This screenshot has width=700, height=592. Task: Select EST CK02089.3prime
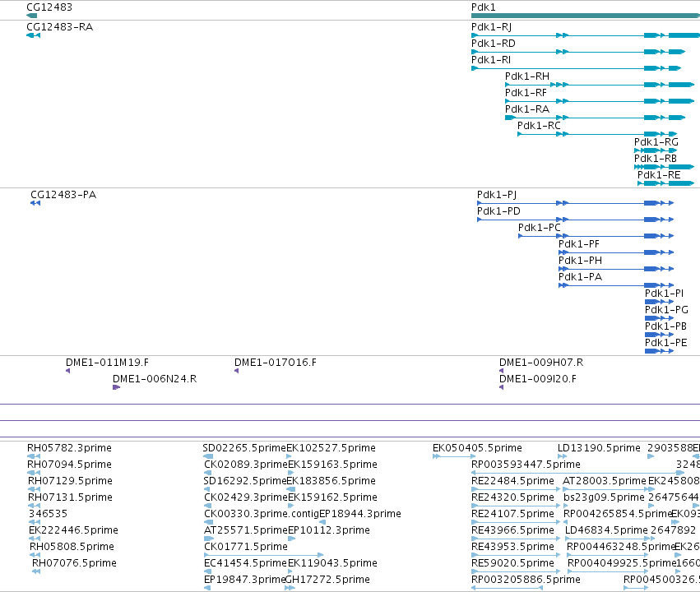point(246,465)
